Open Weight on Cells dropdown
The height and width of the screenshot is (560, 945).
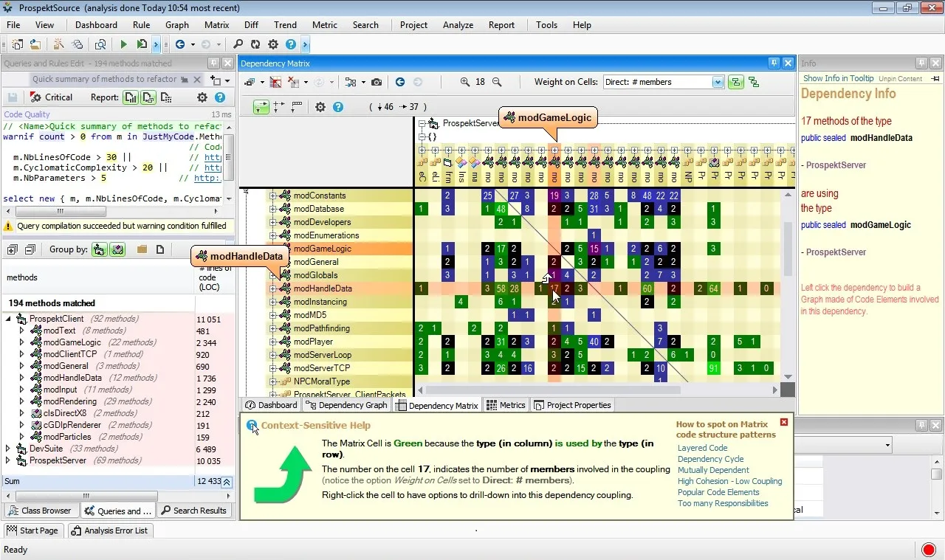click(717, 82)
